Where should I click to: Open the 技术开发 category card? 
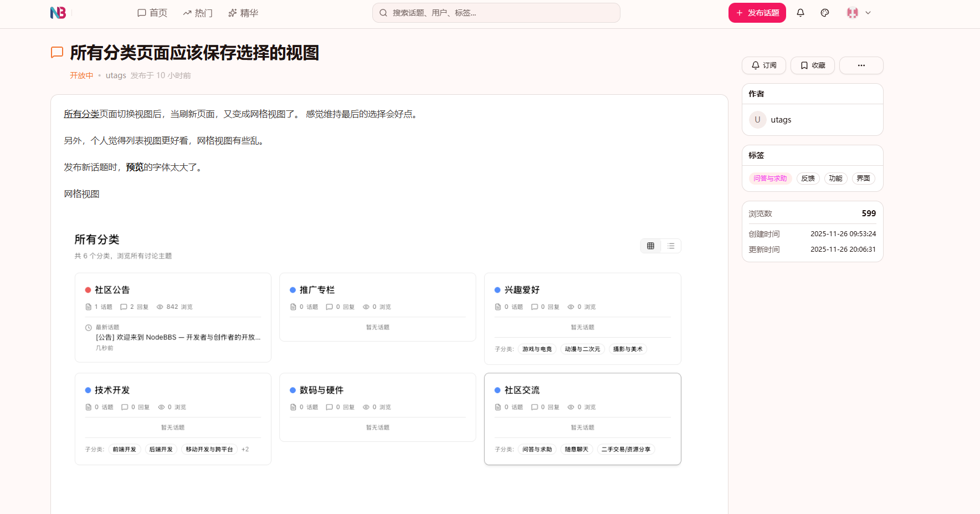tap(173, 419)
